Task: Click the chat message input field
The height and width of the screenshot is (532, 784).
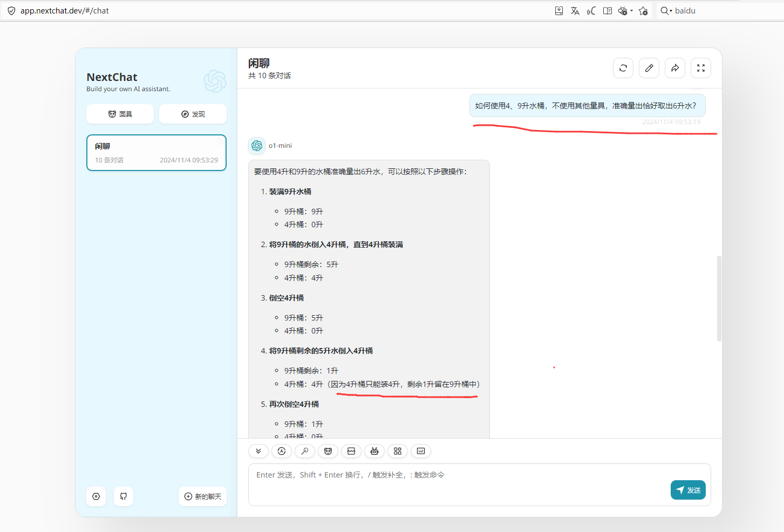Action: click(459, 483)
